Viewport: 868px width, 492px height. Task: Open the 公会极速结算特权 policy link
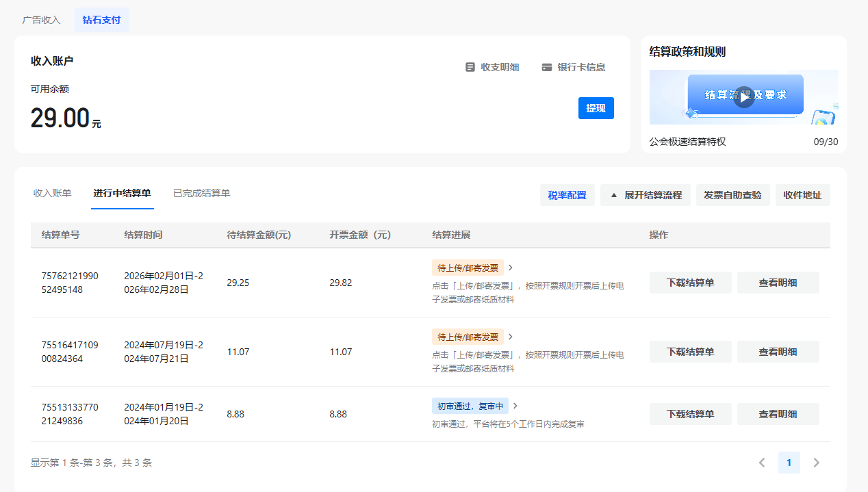tap(687, 142)
